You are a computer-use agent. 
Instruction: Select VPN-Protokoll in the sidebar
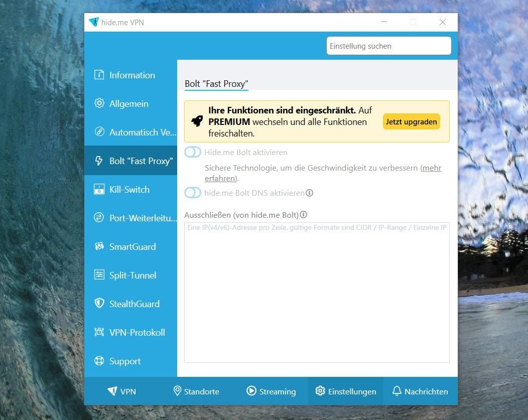(x=130, y=332)
